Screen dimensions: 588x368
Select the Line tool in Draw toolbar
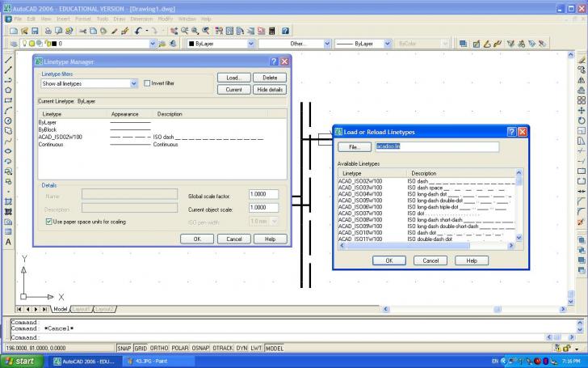[8, 60]
